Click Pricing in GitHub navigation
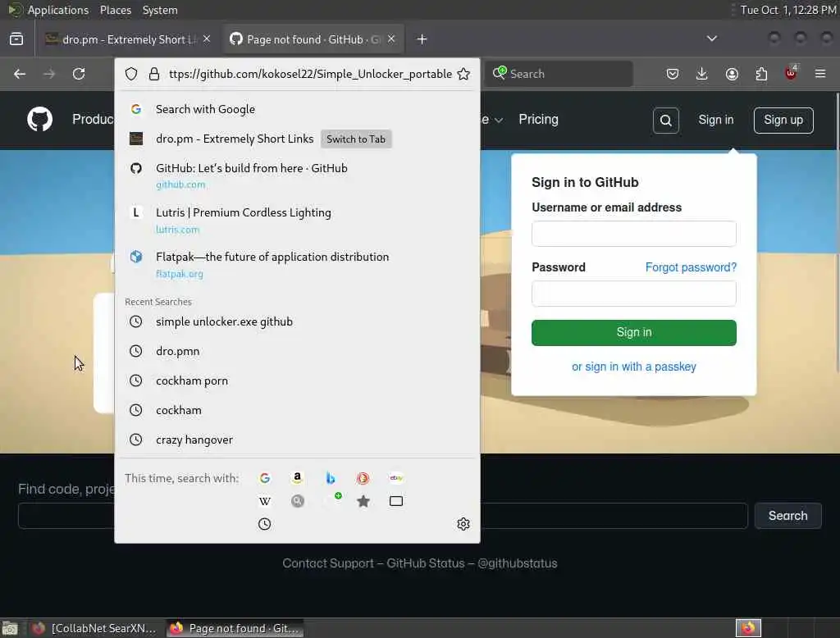This screenshot has width=840, height=638. tap(538, 120)
